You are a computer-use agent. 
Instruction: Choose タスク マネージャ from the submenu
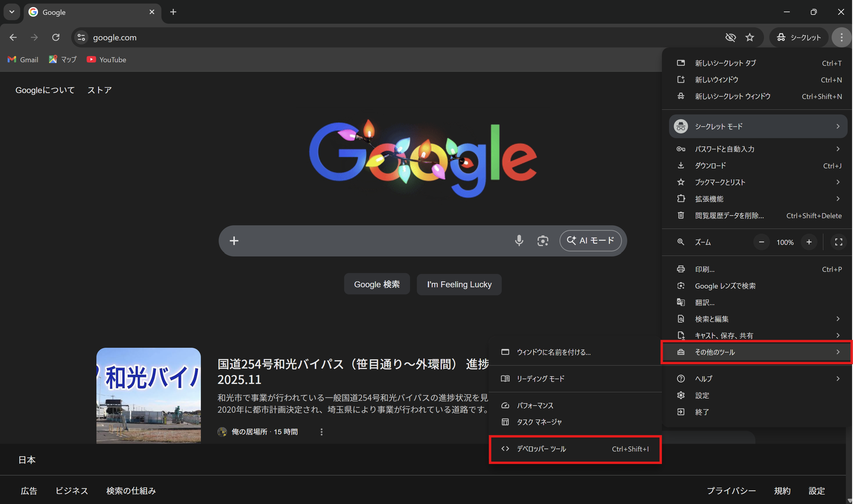(539, 422)
